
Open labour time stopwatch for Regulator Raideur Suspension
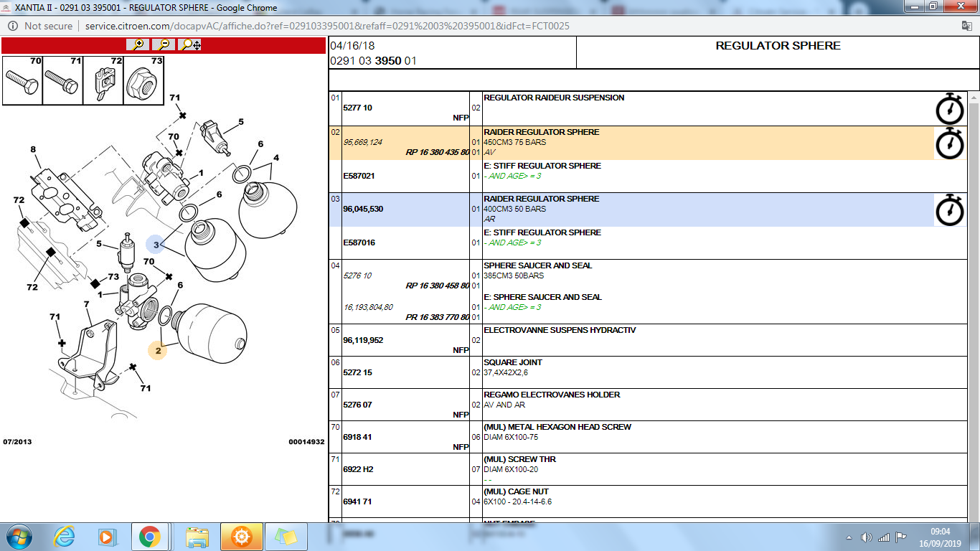[x=950, y=108]
